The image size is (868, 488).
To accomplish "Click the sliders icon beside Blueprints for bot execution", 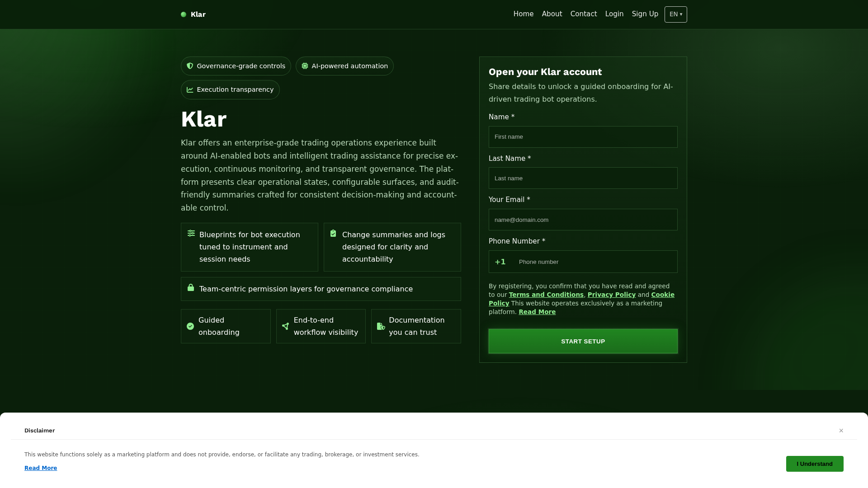I will click(191, 233).
